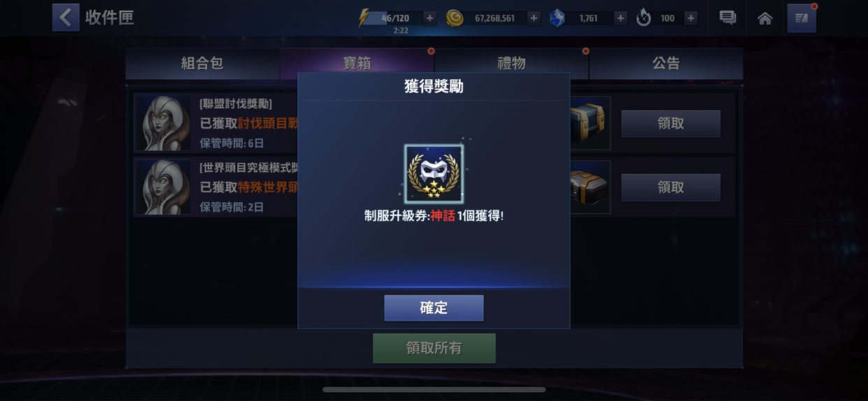Claim everything with 領取所有 button
The width and height of the screenshot is (868, 401).
(x=434, y=348)
